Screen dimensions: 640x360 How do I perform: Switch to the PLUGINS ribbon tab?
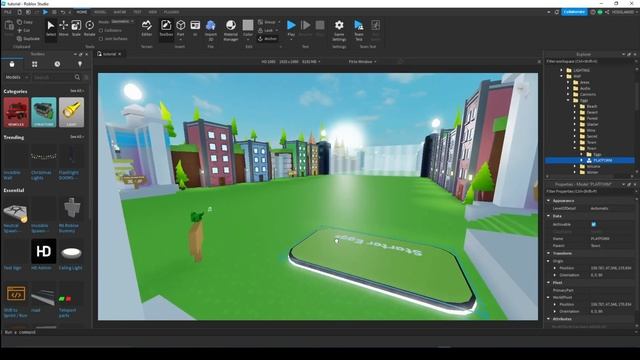(x=171, y=12)
